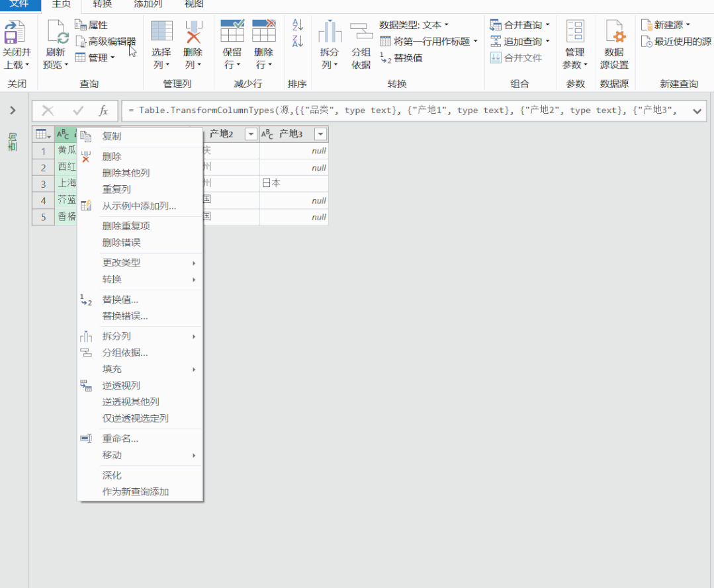Choose 逆透视其他列 from the context menu

click(x=140, y=402)
